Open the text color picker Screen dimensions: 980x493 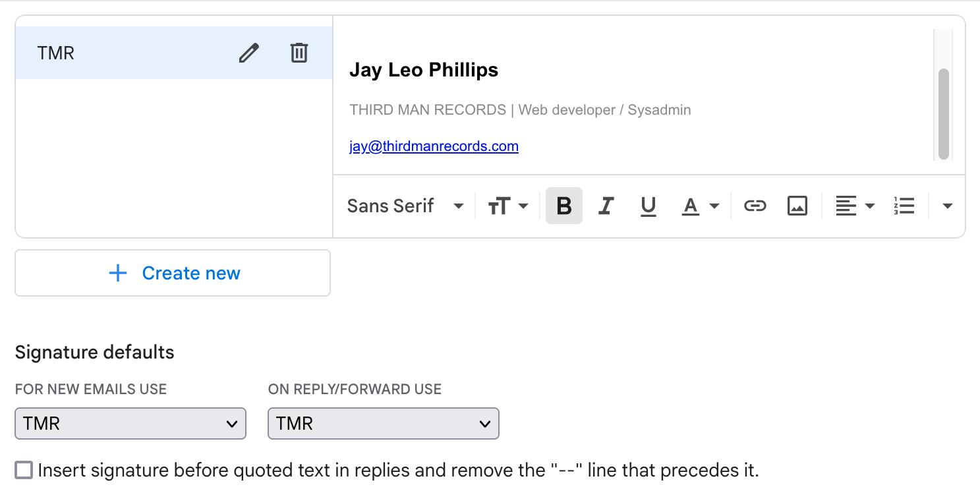coord(699,206)
